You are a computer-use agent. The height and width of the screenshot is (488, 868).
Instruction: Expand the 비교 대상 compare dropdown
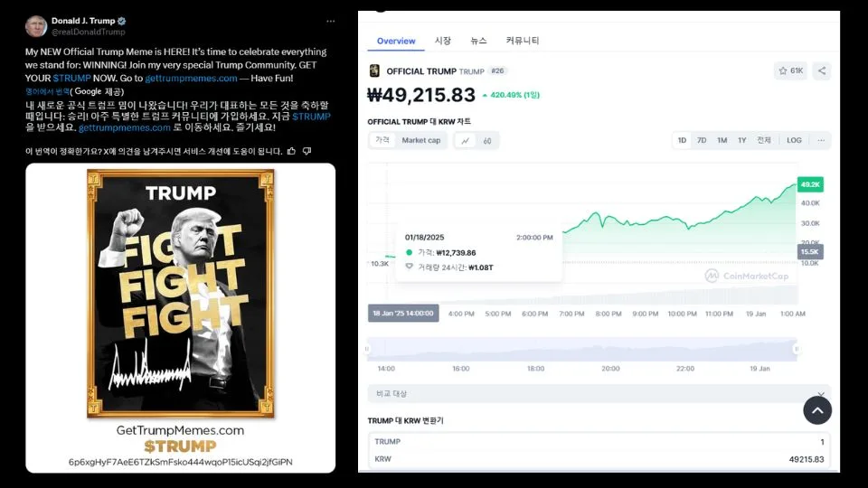tap(599, 393)
